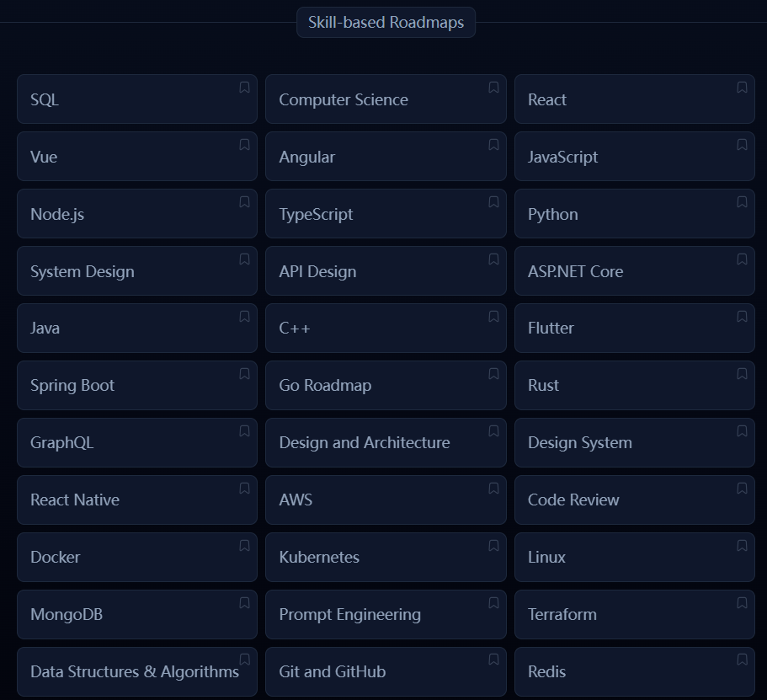Open the Flutter roadmap
767x700 pixels.
pyautogui.click(x=635, y=328)
